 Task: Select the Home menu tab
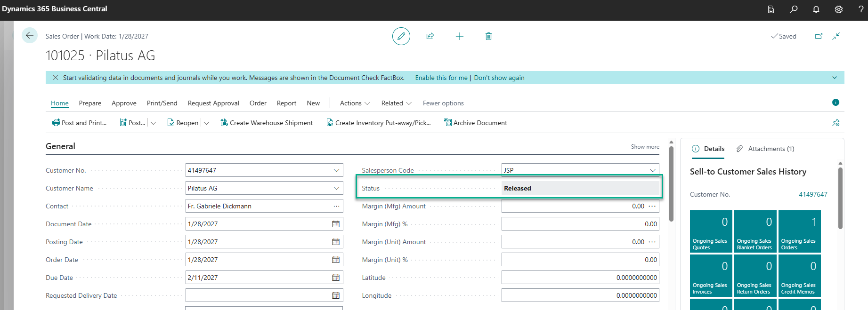pyautogui.click(x=60, y=103)
